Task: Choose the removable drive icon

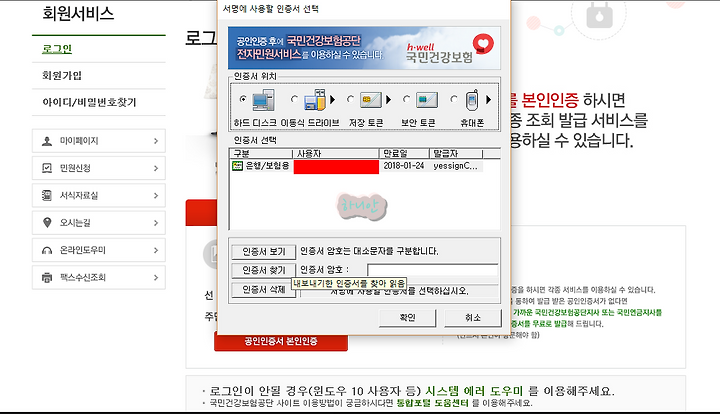Action: 315,100
